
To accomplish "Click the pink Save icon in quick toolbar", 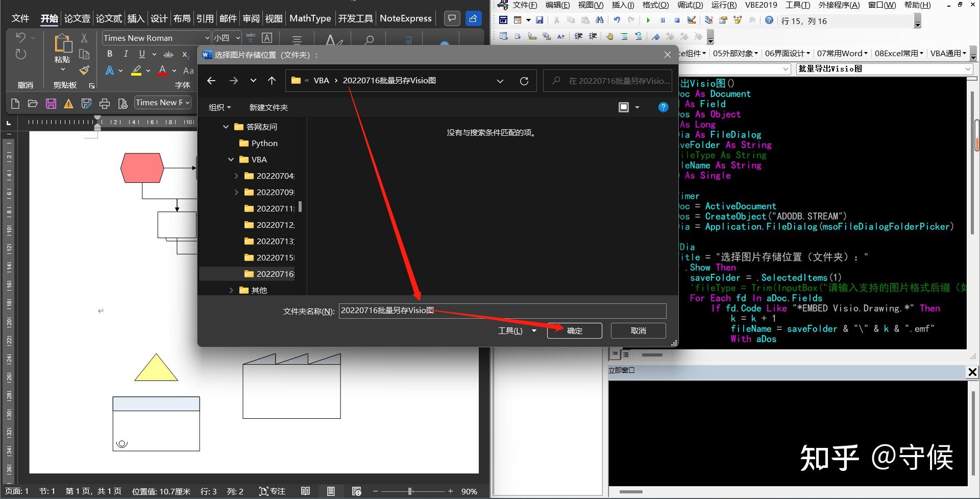I will coord(51,104).
